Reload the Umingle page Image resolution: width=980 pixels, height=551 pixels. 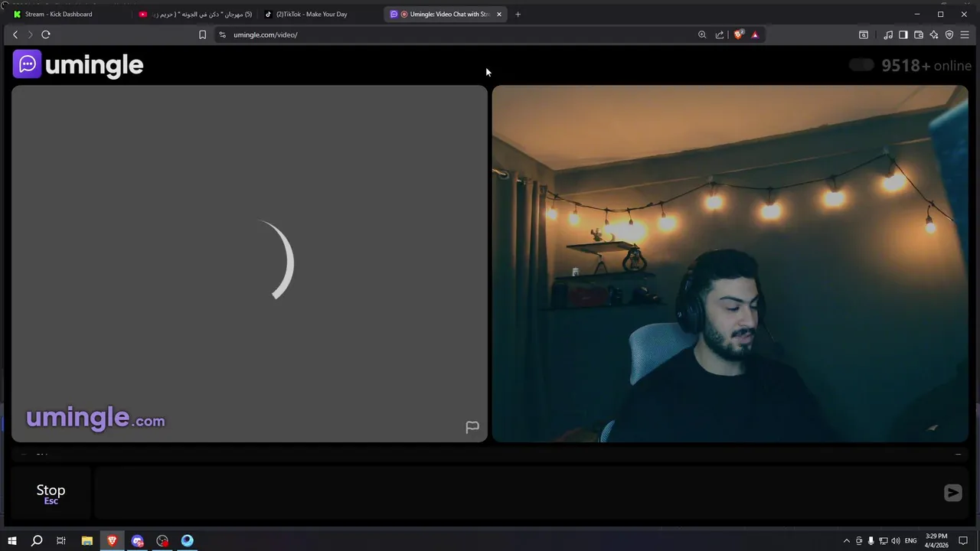pyautogui.click(x=46, y=34)
